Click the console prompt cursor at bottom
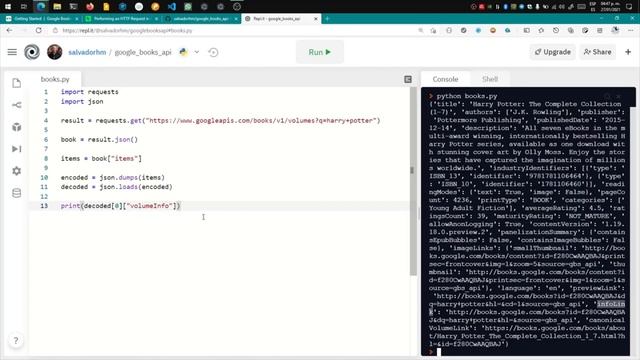This screenshot has width=640, height=360. [x=439, y=352]
